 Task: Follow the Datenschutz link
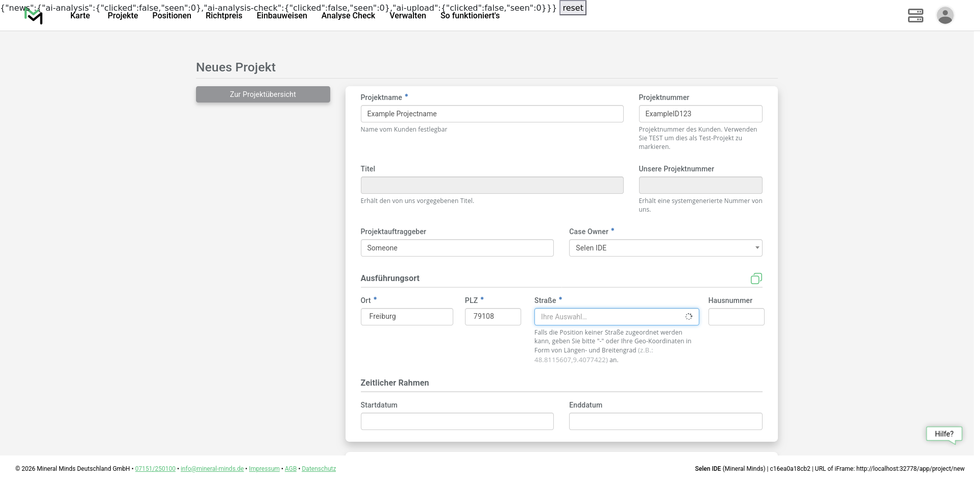point(318,469)
